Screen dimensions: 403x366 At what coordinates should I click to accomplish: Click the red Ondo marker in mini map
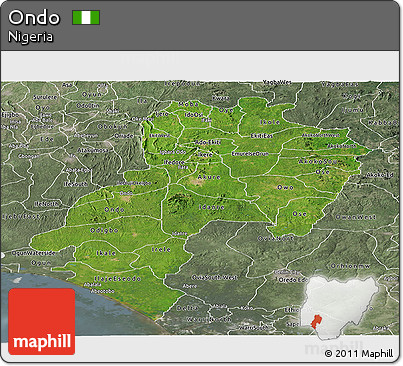click(316, 321)
